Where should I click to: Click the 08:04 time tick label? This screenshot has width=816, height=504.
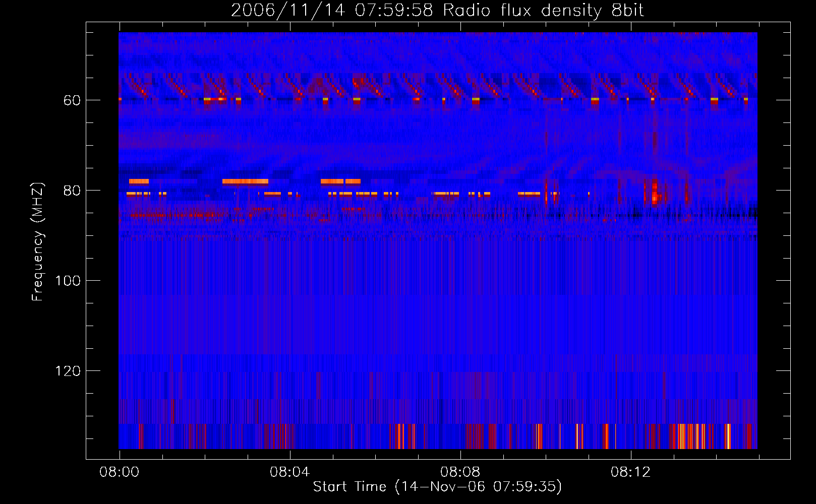coord(289,472)
